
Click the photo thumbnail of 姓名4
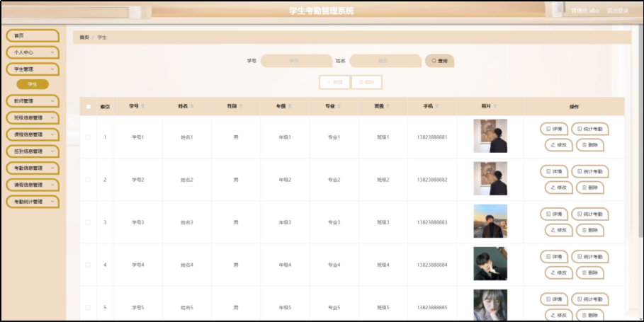[x=490, y=264]
